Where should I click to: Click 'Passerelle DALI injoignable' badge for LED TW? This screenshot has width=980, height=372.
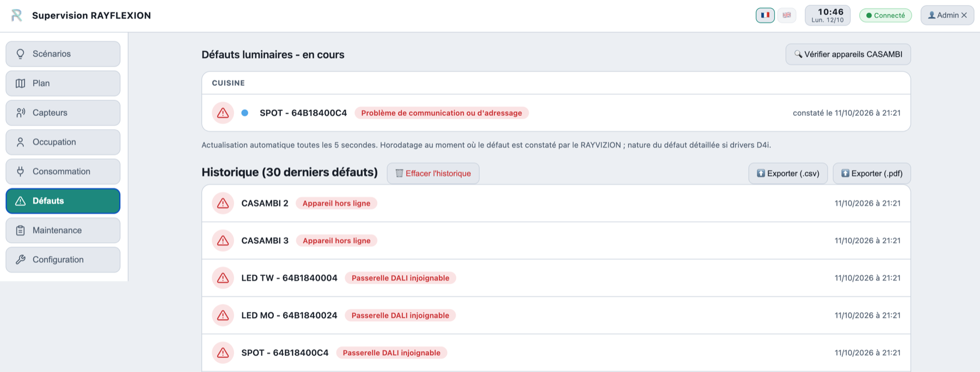[400, 278]
